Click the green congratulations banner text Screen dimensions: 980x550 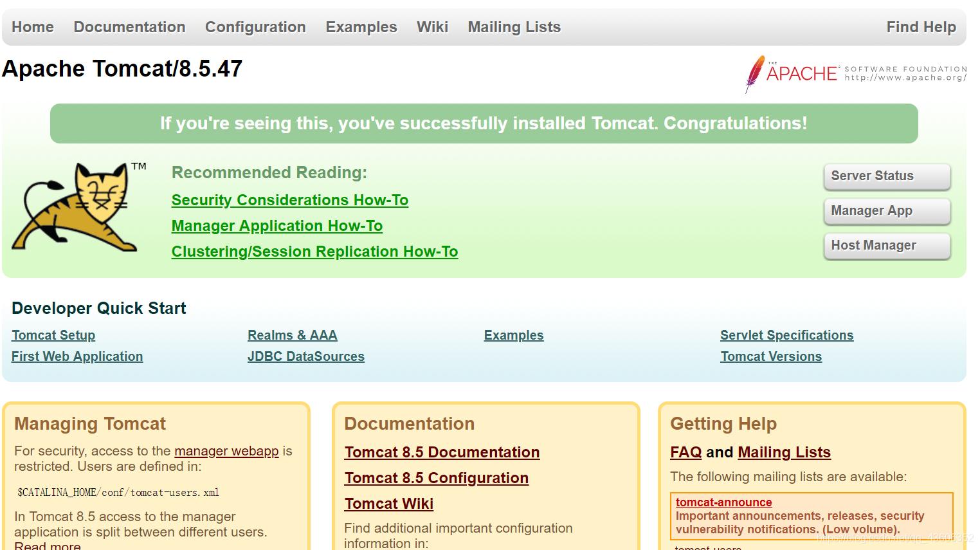click(484, 124)
